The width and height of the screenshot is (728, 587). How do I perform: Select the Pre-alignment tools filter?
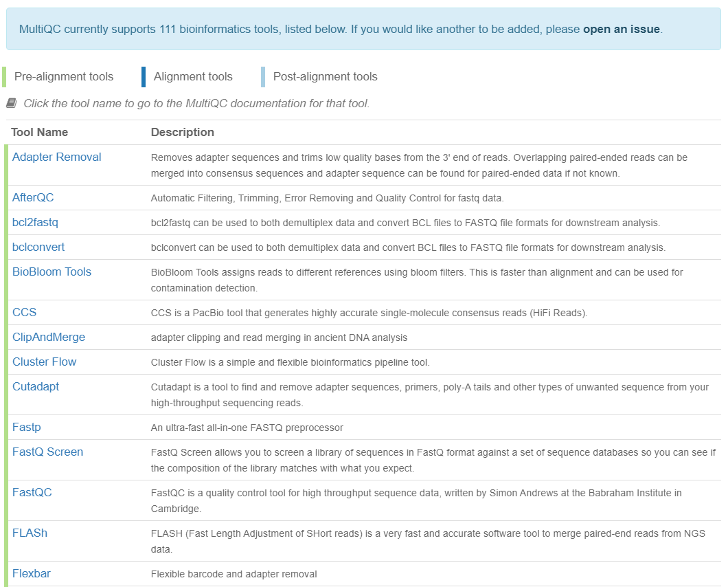pyautogui.click(x=64, y=77)
